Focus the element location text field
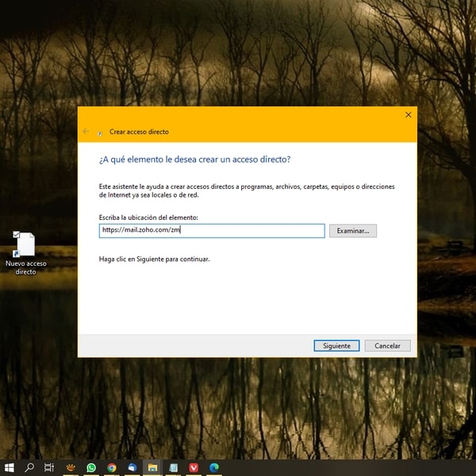476x476 pixels. pyautogui.click(x=212, y=231)
